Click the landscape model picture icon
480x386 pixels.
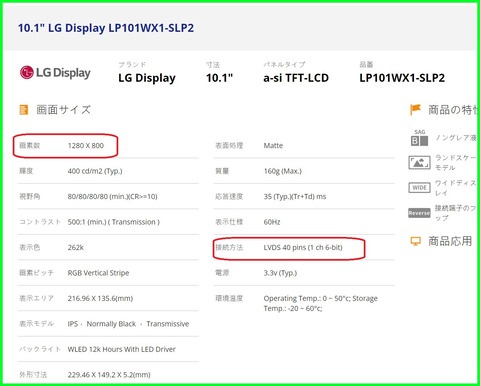point(419,162)
